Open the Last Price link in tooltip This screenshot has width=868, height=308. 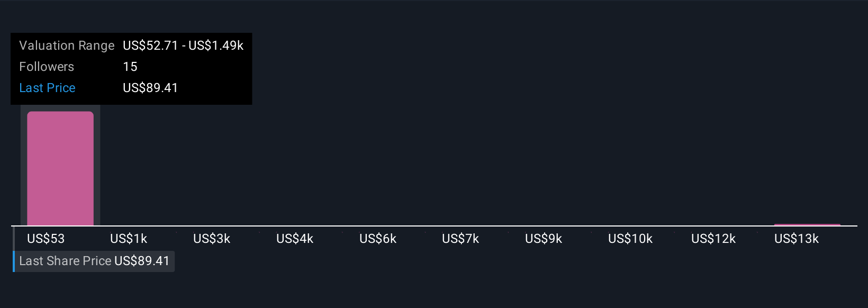coord(47,88)
